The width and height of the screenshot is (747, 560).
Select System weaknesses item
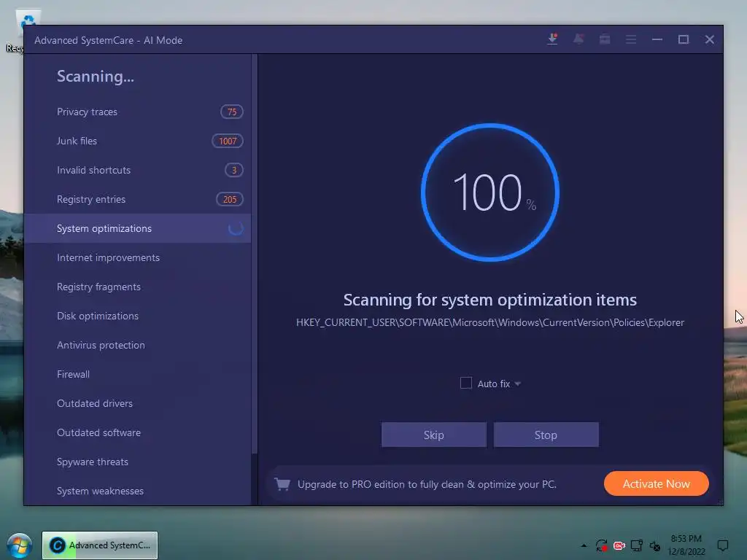[137, 491]
